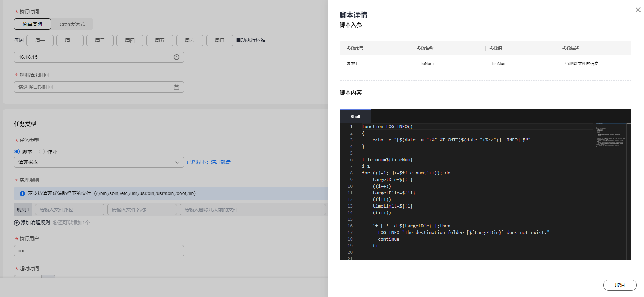Close the 脚本详情 panel with the X icon
The height and width of the screenshot is (297, 644).
click(638, 10)
